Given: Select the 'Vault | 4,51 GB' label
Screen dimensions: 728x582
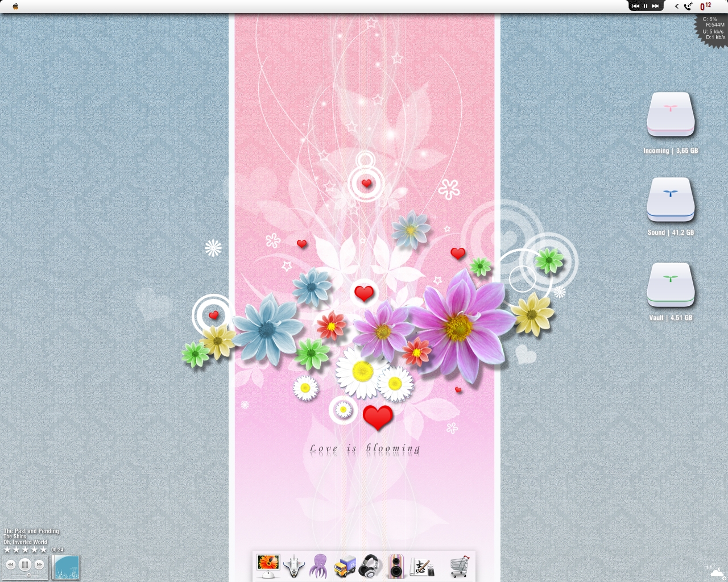Looking at the screenshot, I should 671,318.
